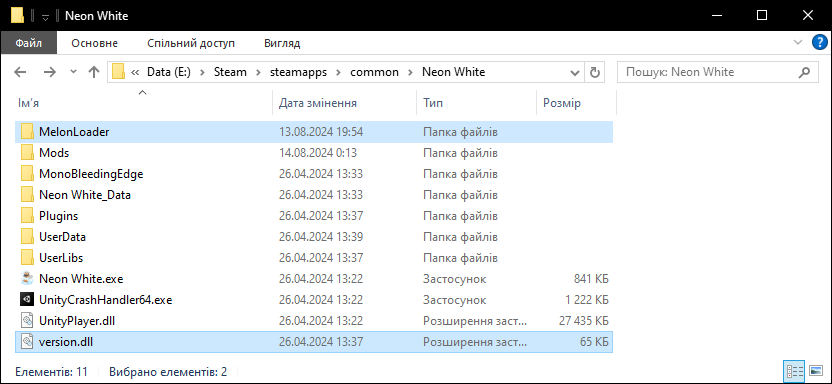The image size is (832, 384).
Task: Click the Neon White breadcrumb
Action: [454, 72]
